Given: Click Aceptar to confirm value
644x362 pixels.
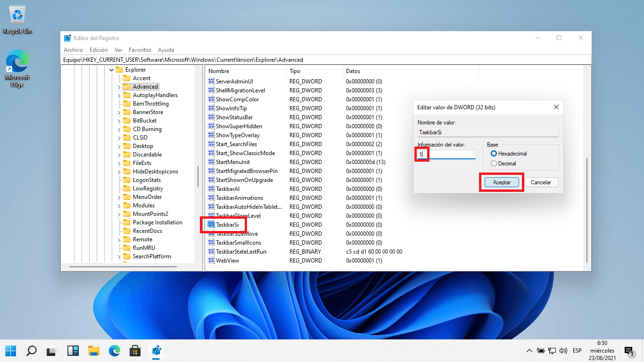Looking at the screenshot, I should [502, 182].
